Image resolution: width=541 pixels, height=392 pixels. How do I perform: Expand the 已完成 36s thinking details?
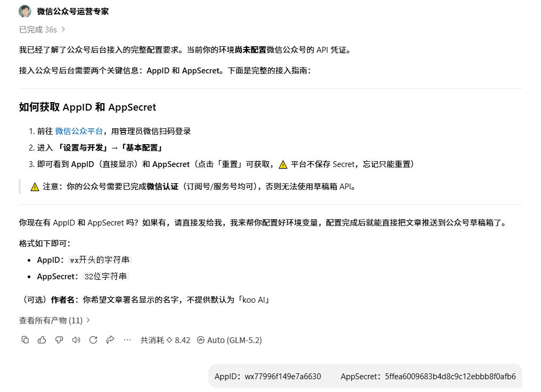[42, 30]
